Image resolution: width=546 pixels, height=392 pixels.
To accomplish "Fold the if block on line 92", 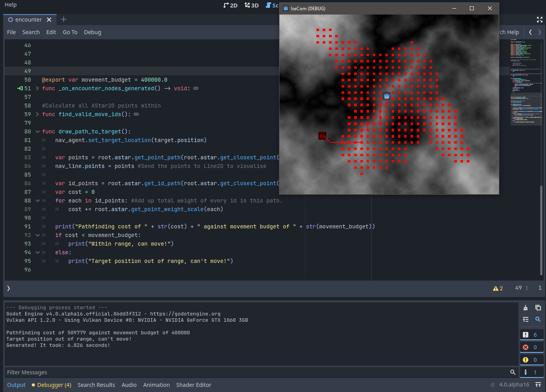I will point(37,235).
